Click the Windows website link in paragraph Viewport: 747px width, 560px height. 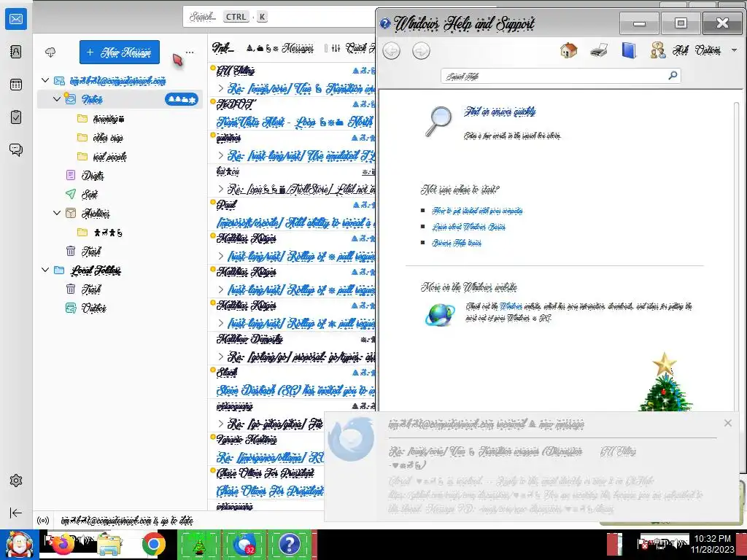click(510, 306)
